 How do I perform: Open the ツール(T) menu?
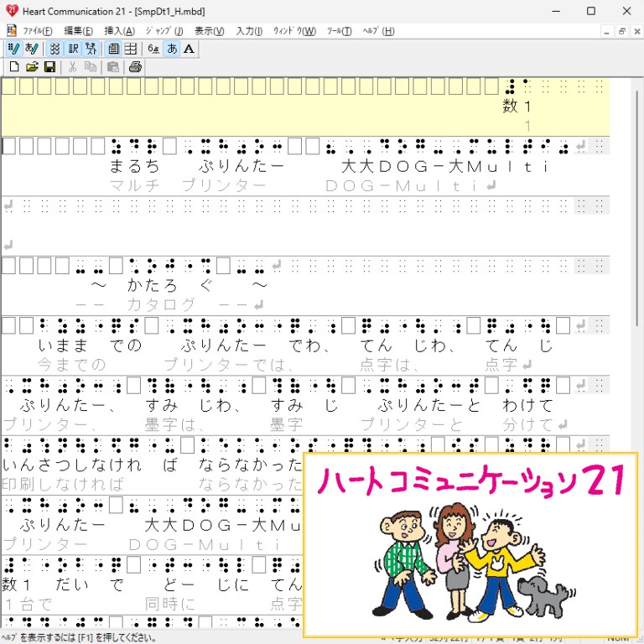[340, 31]
